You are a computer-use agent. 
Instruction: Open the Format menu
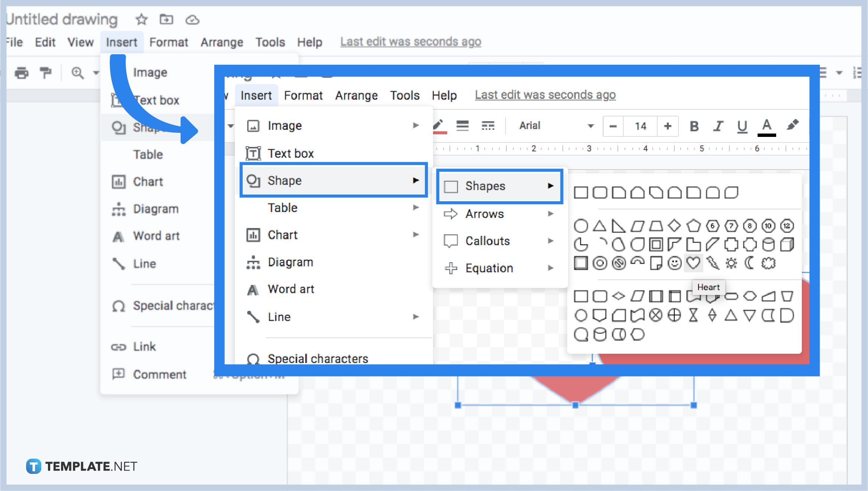[303, 95]
